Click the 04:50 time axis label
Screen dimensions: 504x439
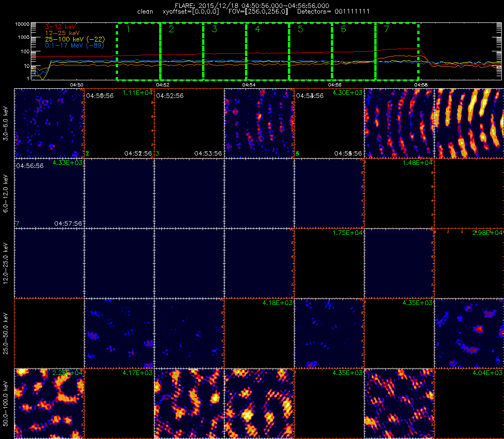tap(77, 85)
